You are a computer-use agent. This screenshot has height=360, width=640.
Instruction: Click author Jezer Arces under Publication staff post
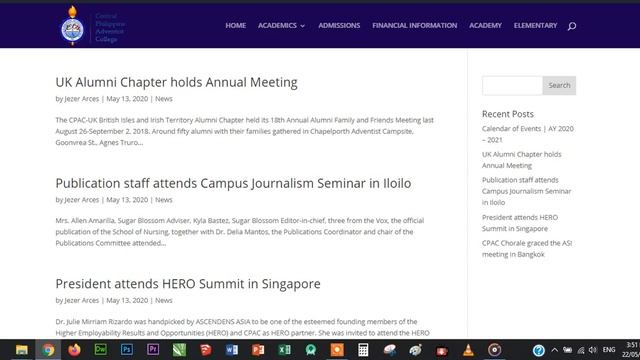[x=82, y=200]
